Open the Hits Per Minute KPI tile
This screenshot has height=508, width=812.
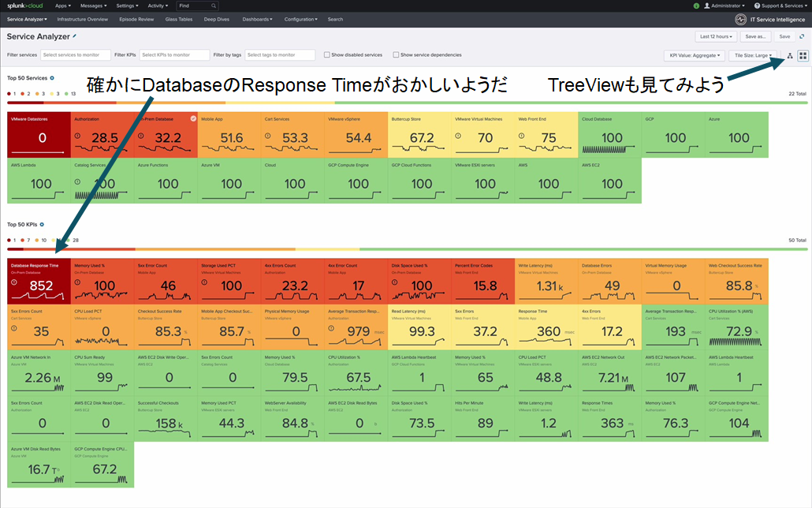click(482, 419)
